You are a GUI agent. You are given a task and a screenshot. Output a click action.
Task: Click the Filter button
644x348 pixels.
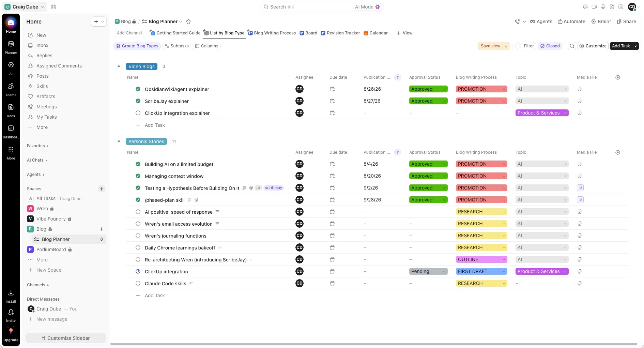click(x=525, y=46)
